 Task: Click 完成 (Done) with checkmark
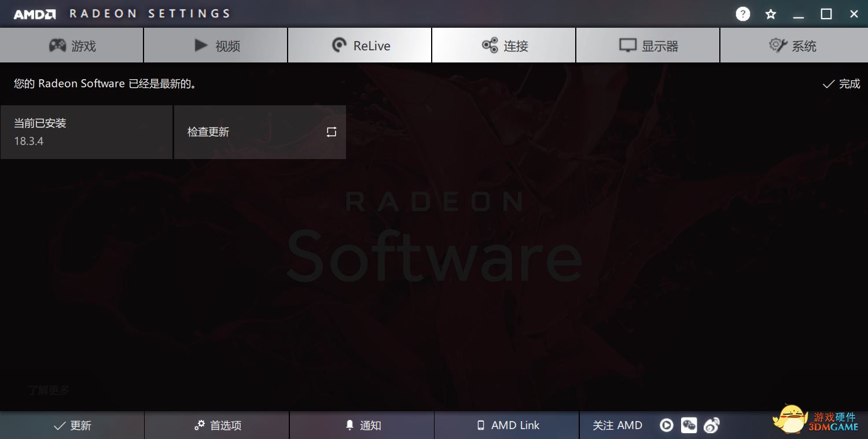(841, 84)
